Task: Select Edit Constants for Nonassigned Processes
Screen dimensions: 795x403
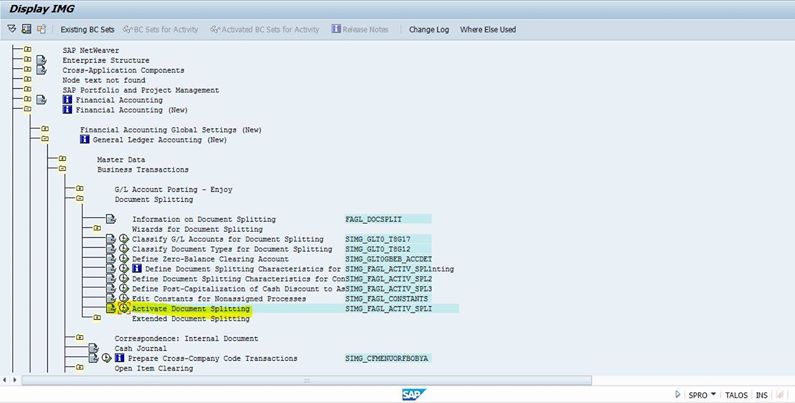Action: tap(219, 299)
